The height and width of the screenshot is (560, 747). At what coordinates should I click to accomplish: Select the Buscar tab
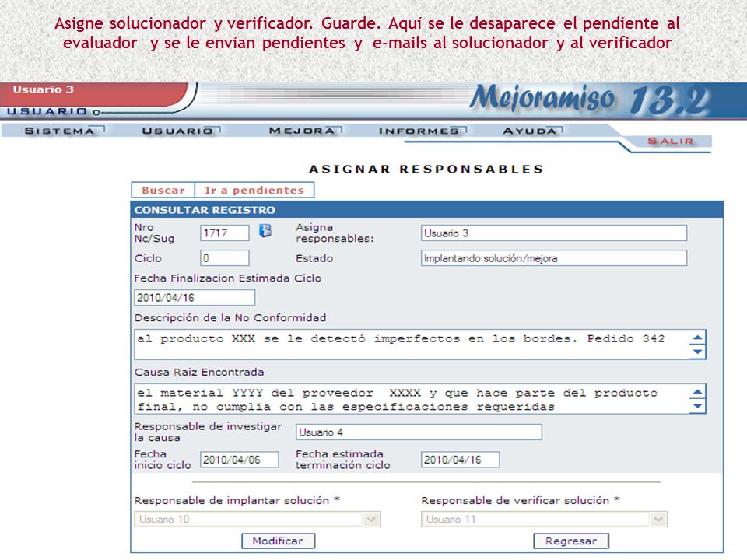click(163, 190)
